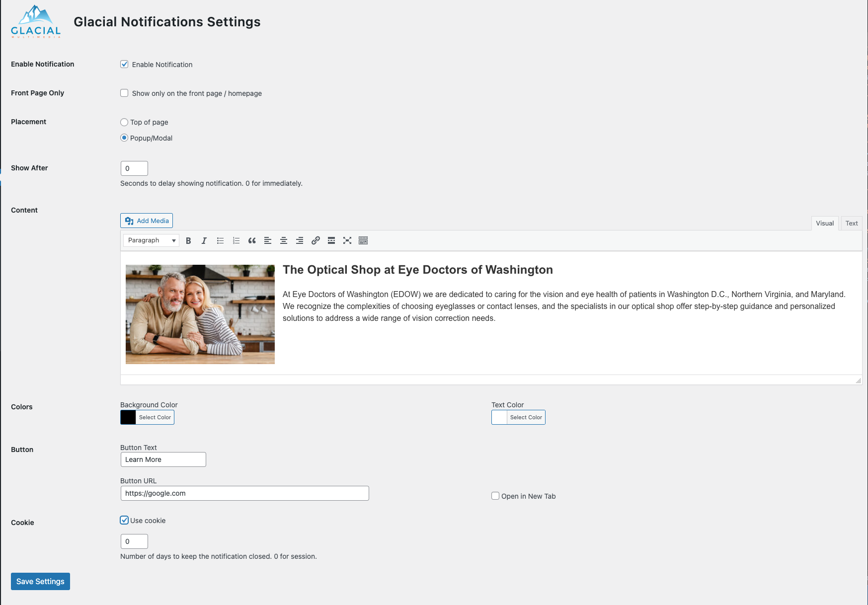This screenshot has height=605, width=868.
Task: Insert a numbered list
Action: (x=236, y=240)
